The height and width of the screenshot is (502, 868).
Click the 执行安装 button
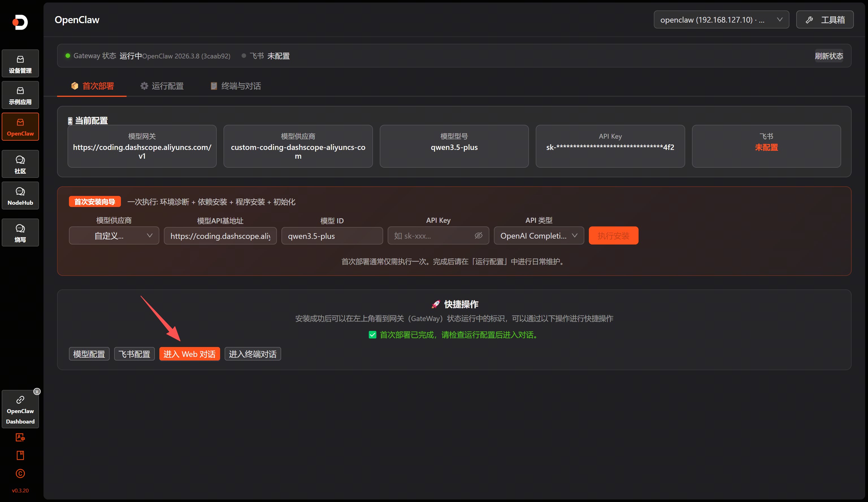613,236
